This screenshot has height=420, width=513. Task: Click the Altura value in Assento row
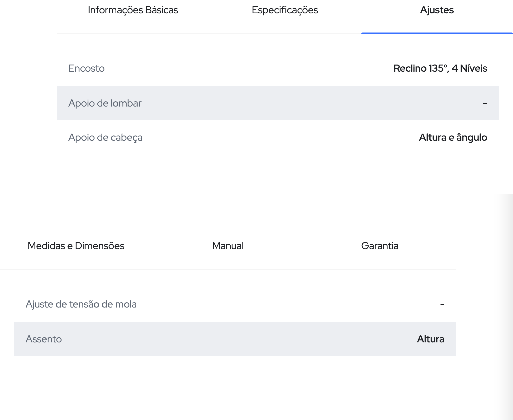click(x=430, y=339)
